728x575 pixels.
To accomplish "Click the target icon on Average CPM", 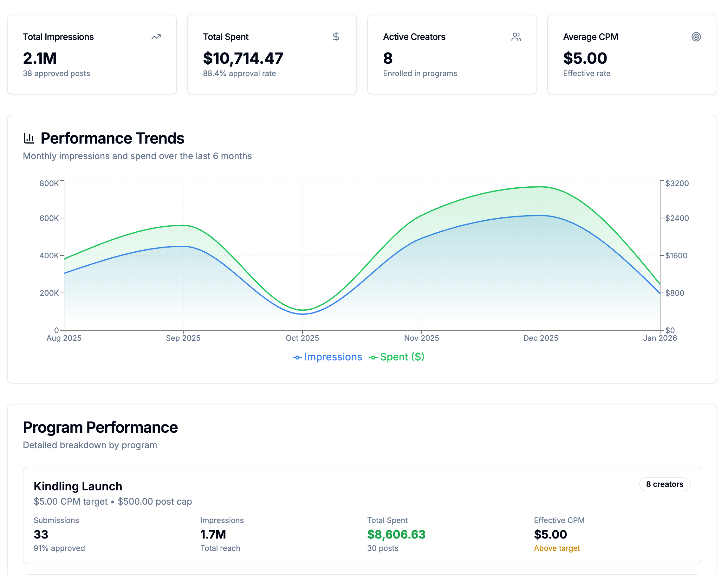I will pyautogui.click(x=696, y=37).
